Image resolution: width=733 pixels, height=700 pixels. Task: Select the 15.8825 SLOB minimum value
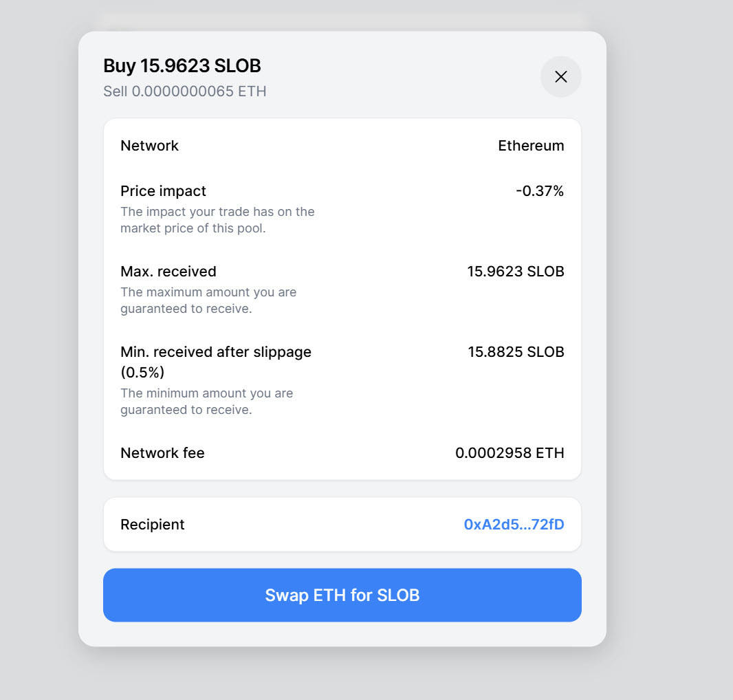(516, 351)
